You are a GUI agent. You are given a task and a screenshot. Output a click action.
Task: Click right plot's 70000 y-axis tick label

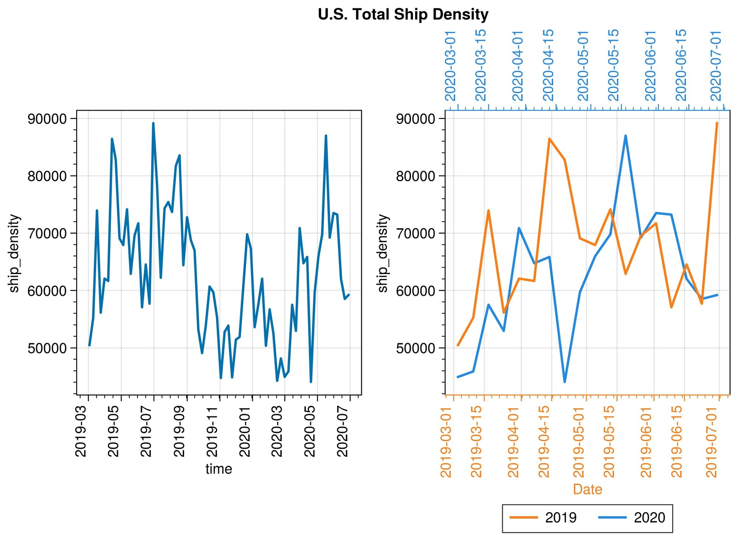click(x=416, y=233)
